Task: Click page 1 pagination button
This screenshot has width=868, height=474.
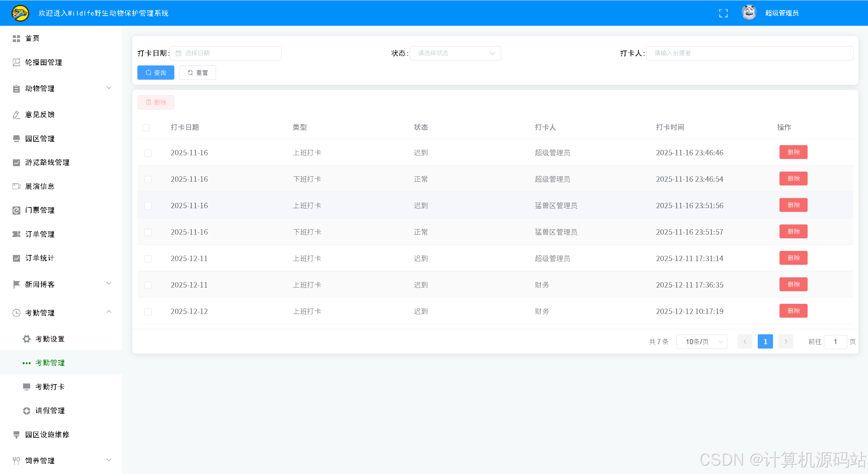Action: (x=765, y=341)
